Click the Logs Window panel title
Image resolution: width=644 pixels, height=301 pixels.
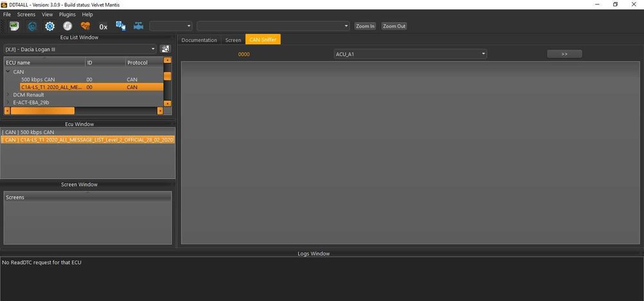point(314,253)
